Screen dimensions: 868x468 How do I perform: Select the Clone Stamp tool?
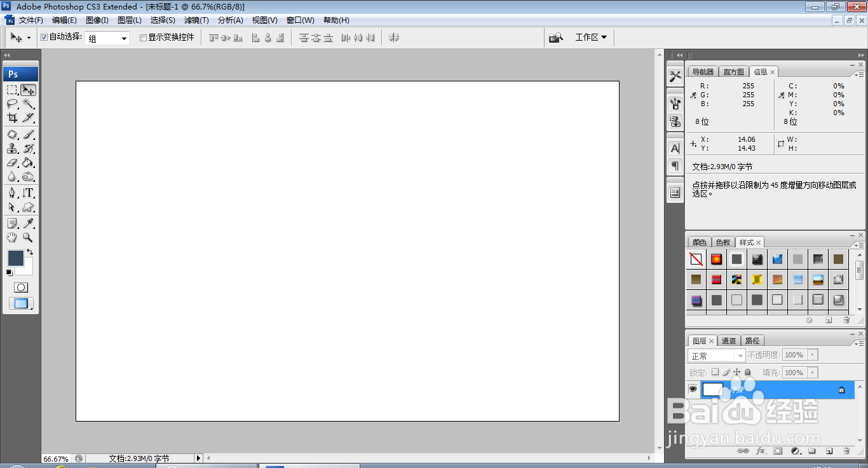pos(12,148)
